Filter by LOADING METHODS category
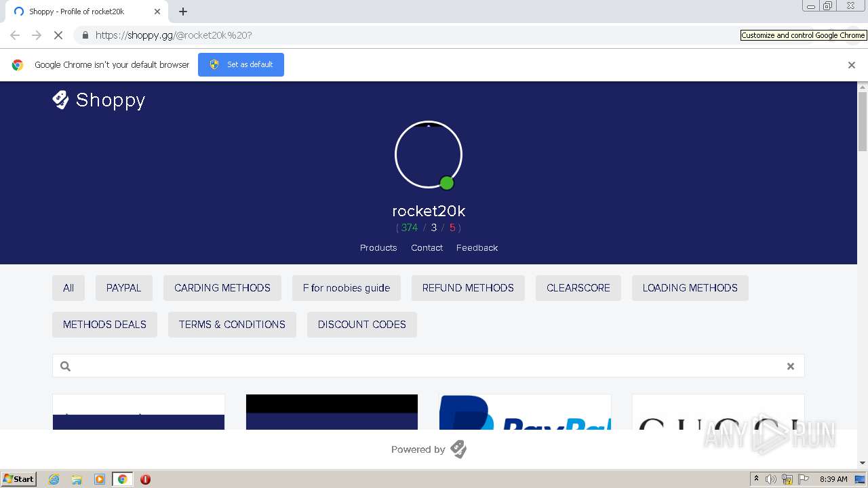Viewport: 868px width, 488px height. pos(690,288)
